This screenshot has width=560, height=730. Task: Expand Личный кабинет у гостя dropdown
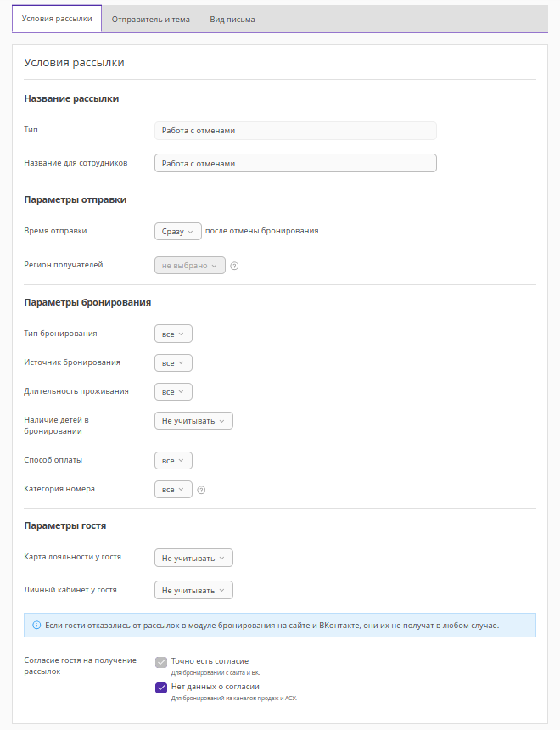click(193, 590)
